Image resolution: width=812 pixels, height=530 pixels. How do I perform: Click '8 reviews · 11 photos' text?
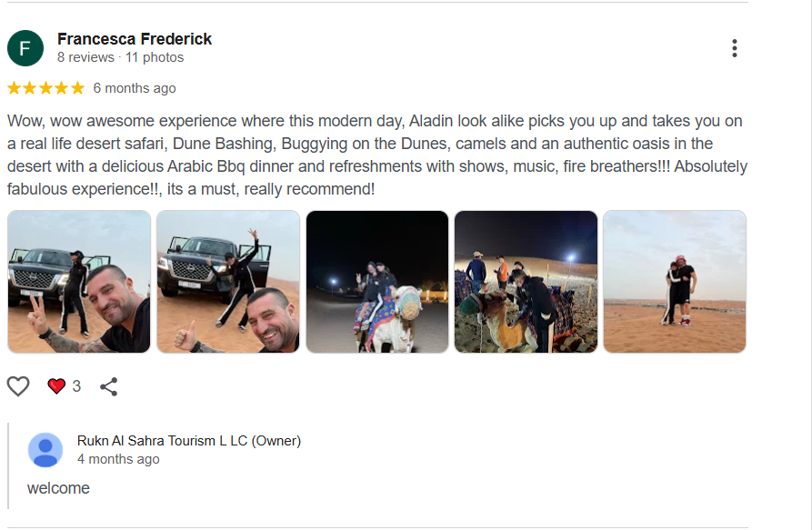coord(120,57)
